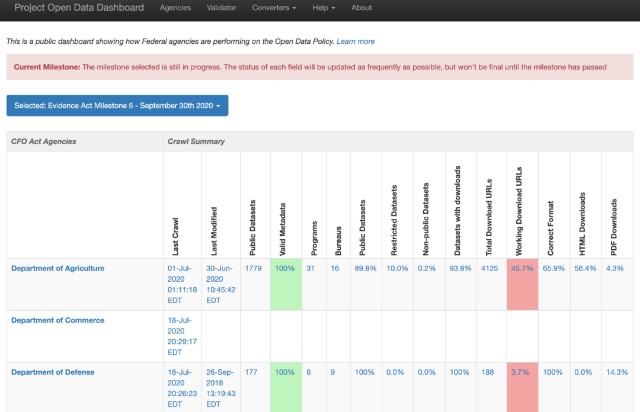Open the Department of Commerce link
The image size is (640, 412).
tap(58, 320)
